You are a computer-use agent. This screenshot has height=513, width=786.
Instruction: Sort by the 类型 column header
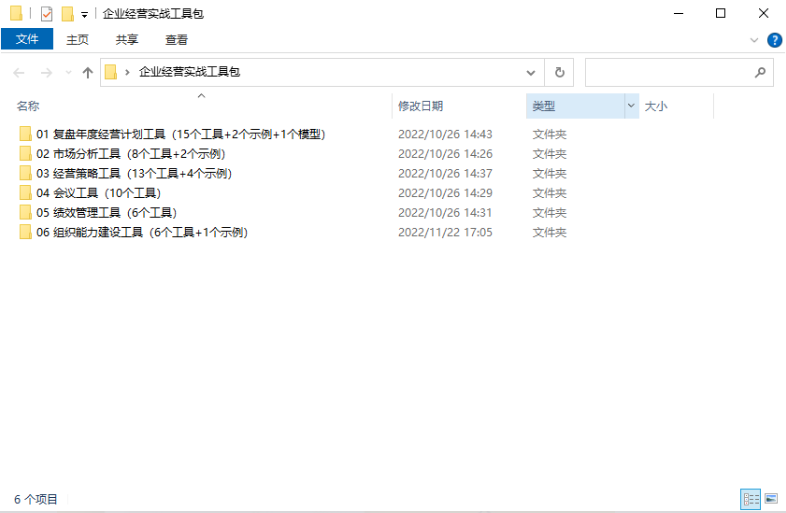point(544,106)
